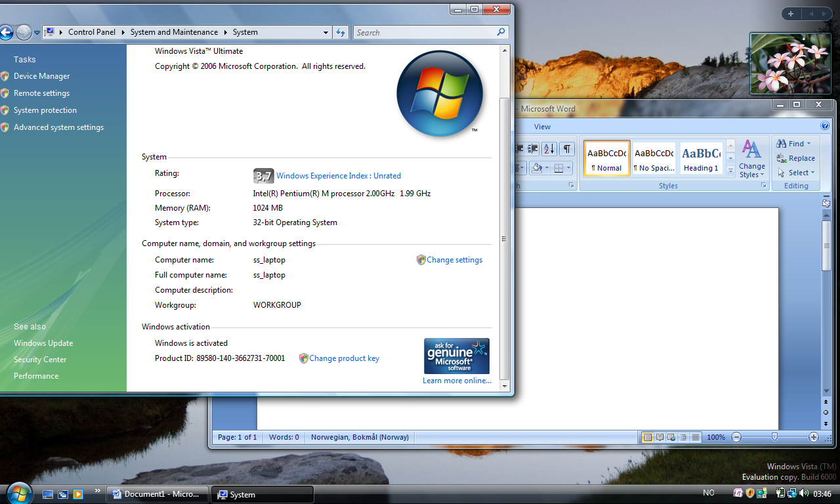Open Paragraph dialog launcher in Word
This screenshot has width=840, height=504.
tap(572, 186)
